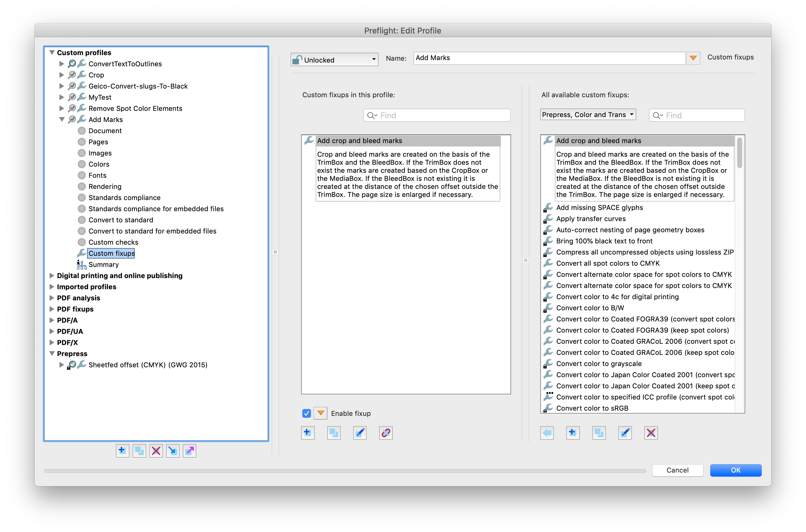Click the delete fixup red X icon

point(651,433)
